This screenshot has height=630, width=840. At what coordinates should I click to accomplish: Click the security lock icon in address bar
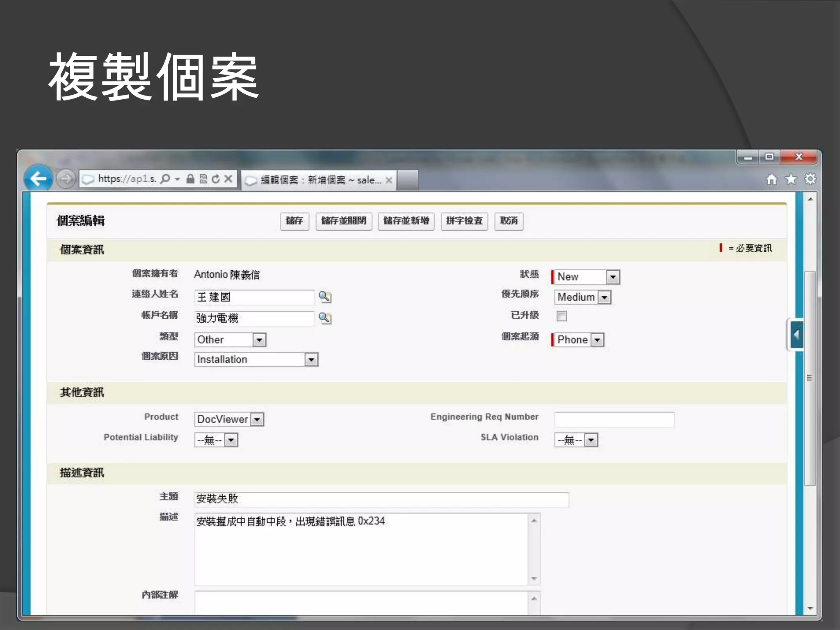tap(190, 179)
